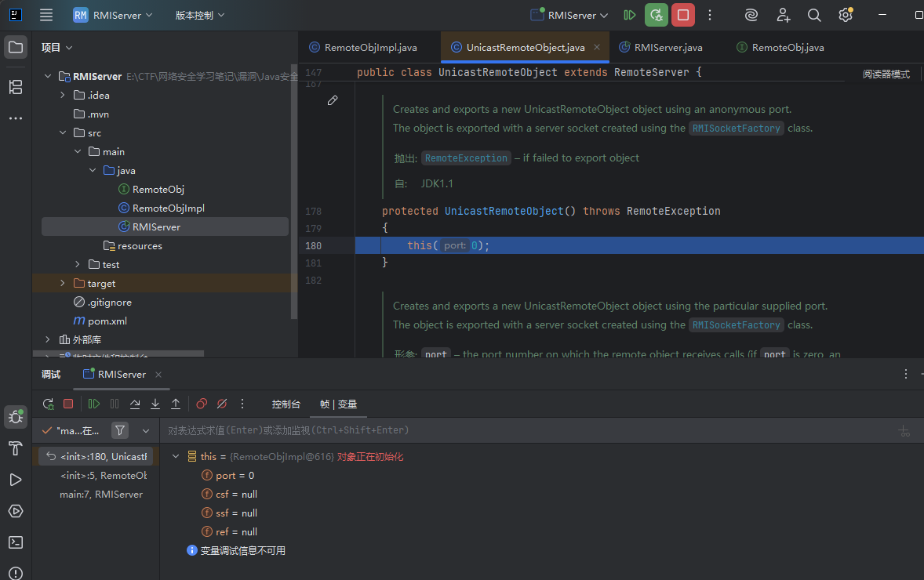This screenshot has width=924, height=580.
Task: Collapse the 'this' variable node
Action: click(175, 456)
